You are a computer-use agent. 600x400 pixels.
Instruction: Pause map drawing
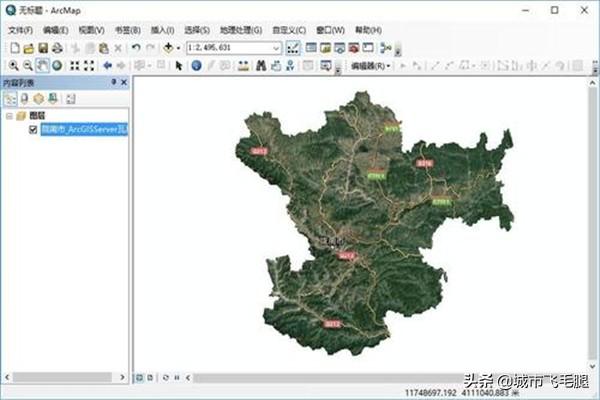pyautogui.click(x=177, y=378)
